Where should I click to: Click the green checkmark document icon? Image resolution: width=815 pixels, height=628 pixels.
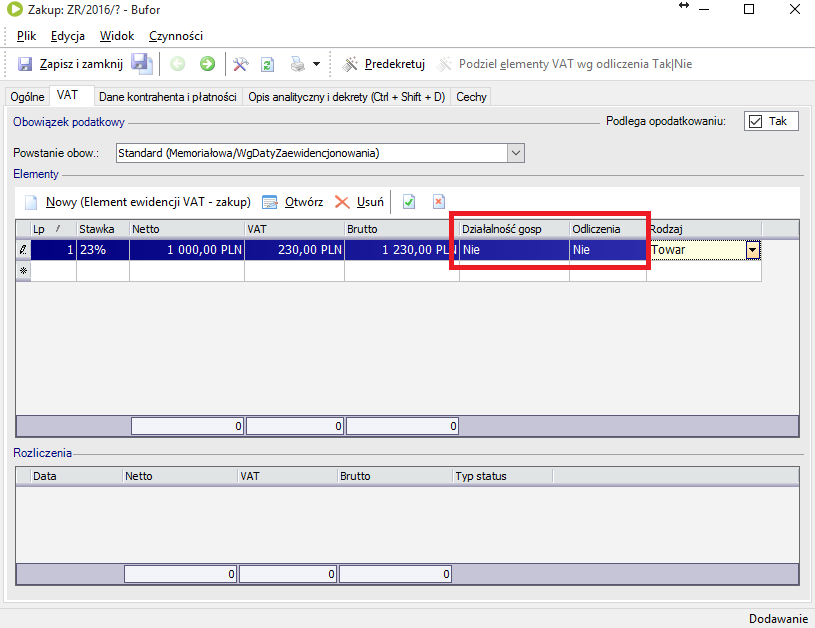[x=409, y=202]
